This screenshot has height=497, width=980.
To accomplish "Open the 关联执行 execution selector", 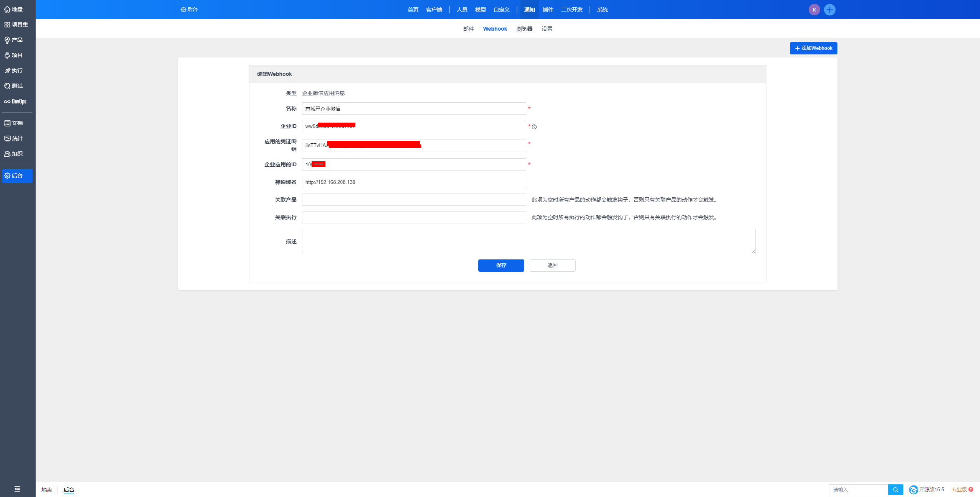I will coord(414,217).
